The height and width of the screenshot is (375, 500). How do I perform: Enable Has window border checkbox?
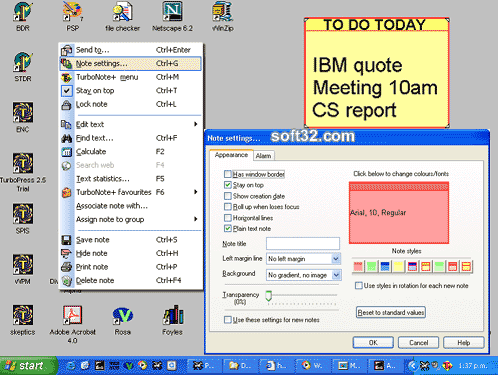coord(228,174)
